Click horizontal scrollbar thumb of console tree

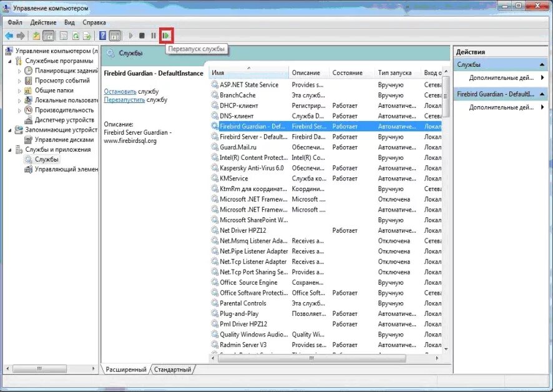click(39, 369)
